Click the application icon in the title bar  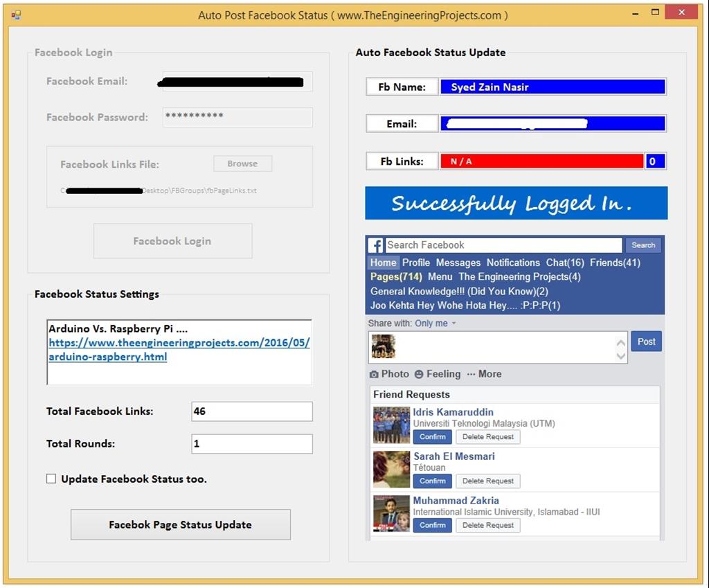tap(15, 12)
